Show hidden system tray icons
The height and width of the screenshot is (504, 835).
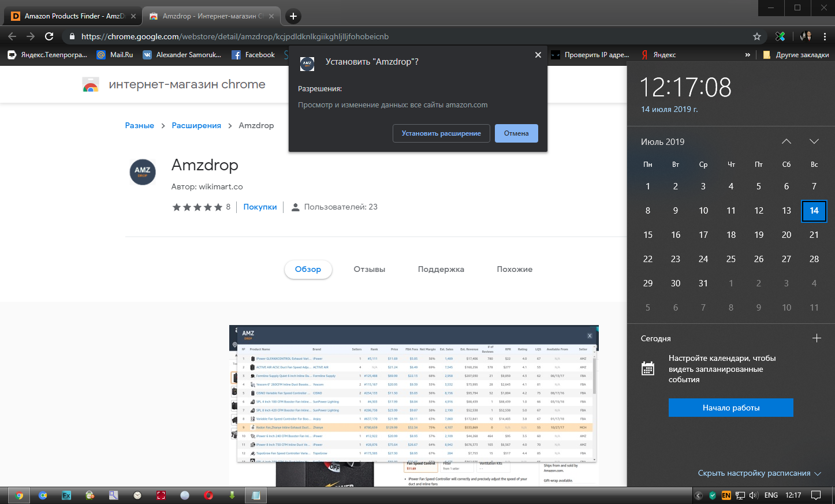click(x=699, y=495)
